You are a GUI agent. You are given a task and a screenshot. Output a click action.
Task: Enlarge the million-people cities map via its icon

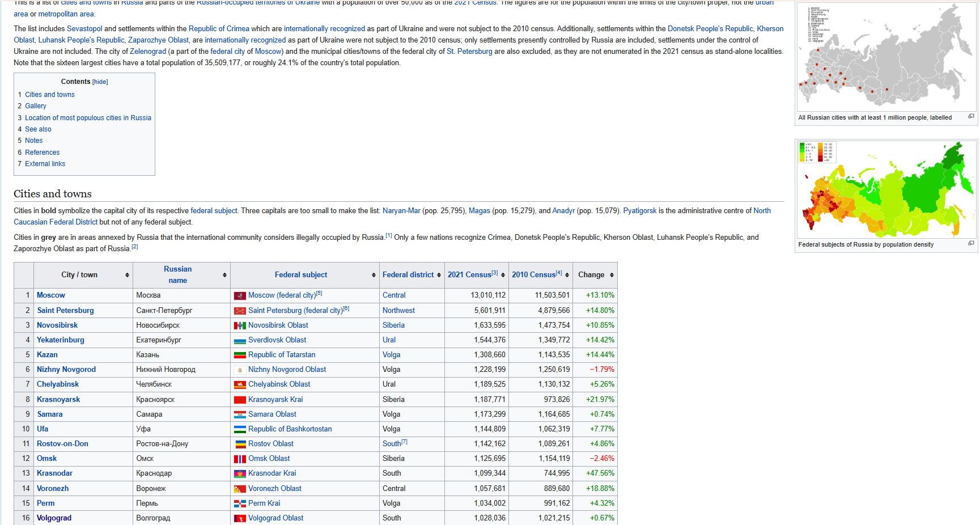coord(971,116)
